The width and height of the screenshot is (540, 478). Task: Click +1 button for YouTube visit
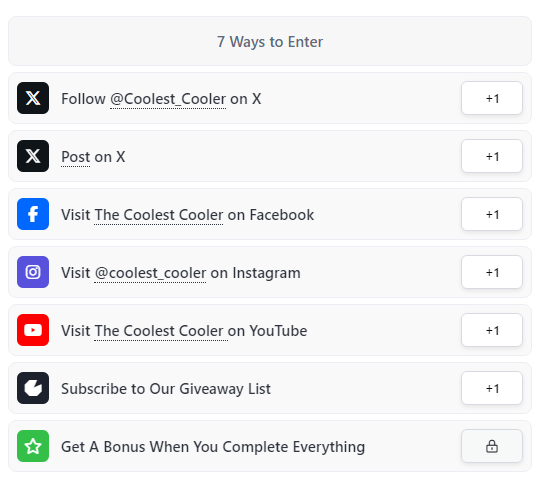(492, 330)
